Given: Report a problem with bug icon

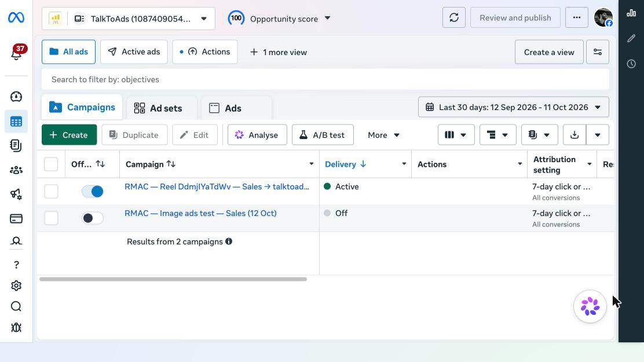Looking at the screenshot, I should click(16, 327).
